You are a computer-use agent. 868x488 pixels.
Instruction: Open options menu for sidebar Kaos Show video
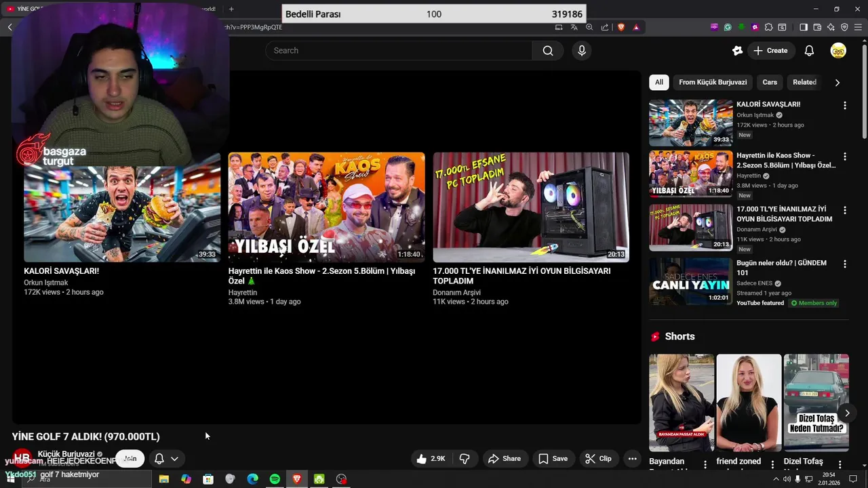tap(844, 157)
